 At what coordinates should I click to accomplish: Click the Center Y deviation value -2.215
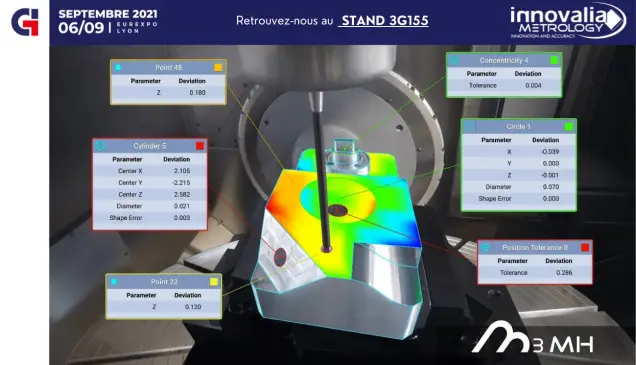point(181,182)
